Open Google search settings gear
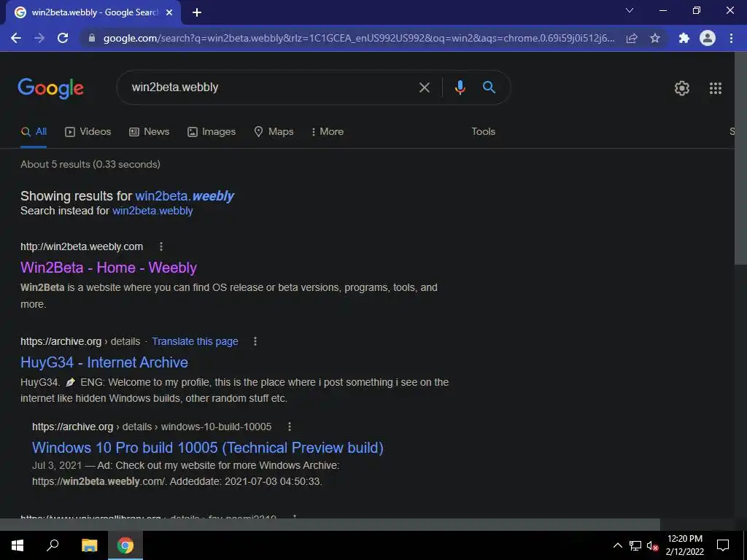This screenshot has height=560, width=747. click(682, 88)
